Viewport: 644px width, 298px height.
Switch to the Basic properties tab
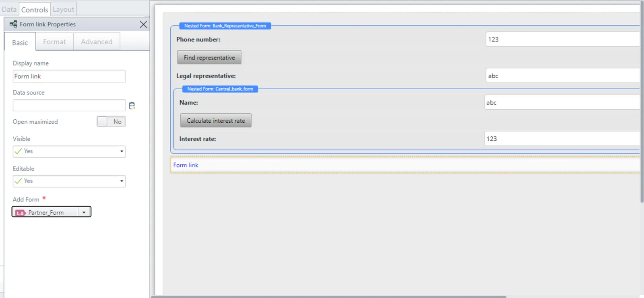click(20, 42)
